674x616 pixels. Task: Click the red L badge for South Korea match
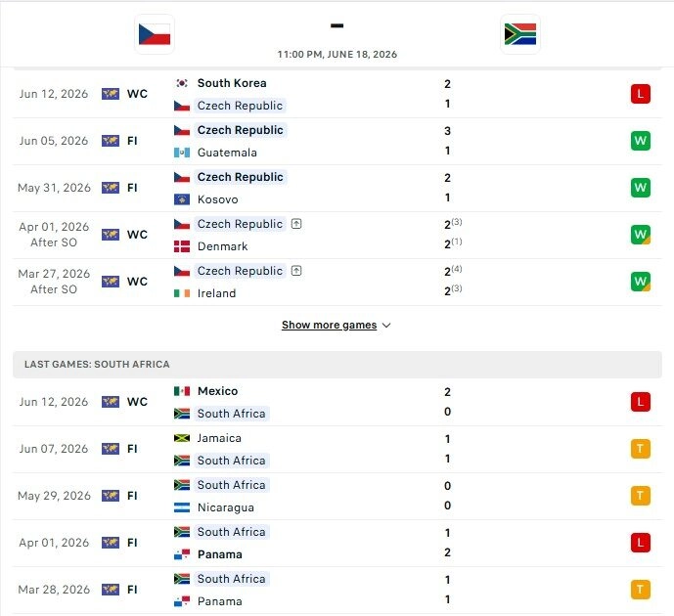click(640, 94)
